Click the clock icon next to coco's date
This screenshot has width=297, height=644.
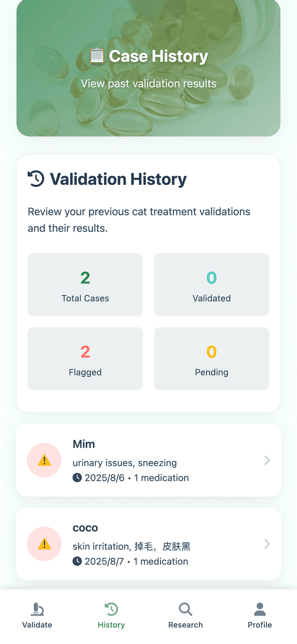coord(77,561)
